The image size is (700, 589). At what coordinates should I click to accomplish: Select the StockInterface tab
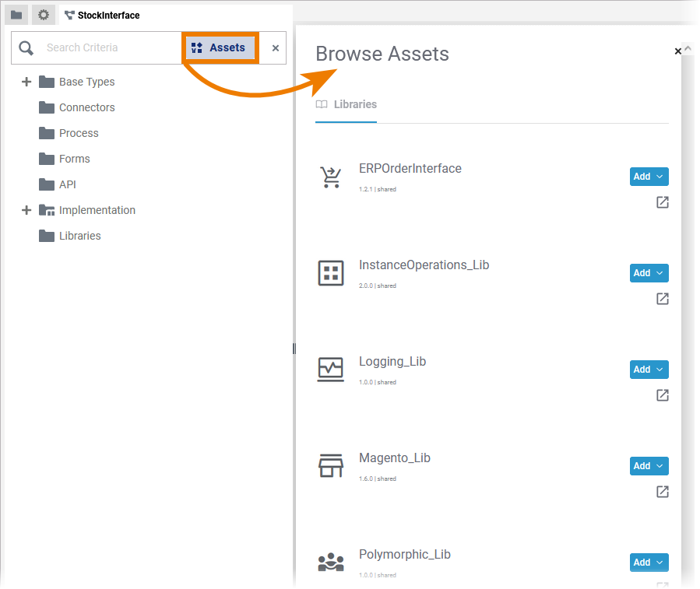point(102,15)
